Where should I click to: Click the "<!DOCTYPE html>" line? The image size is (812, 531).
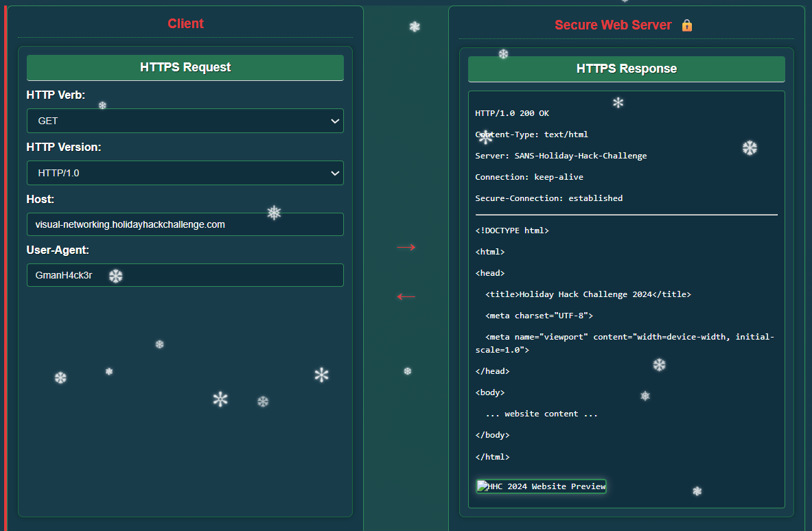click(512, 231)
